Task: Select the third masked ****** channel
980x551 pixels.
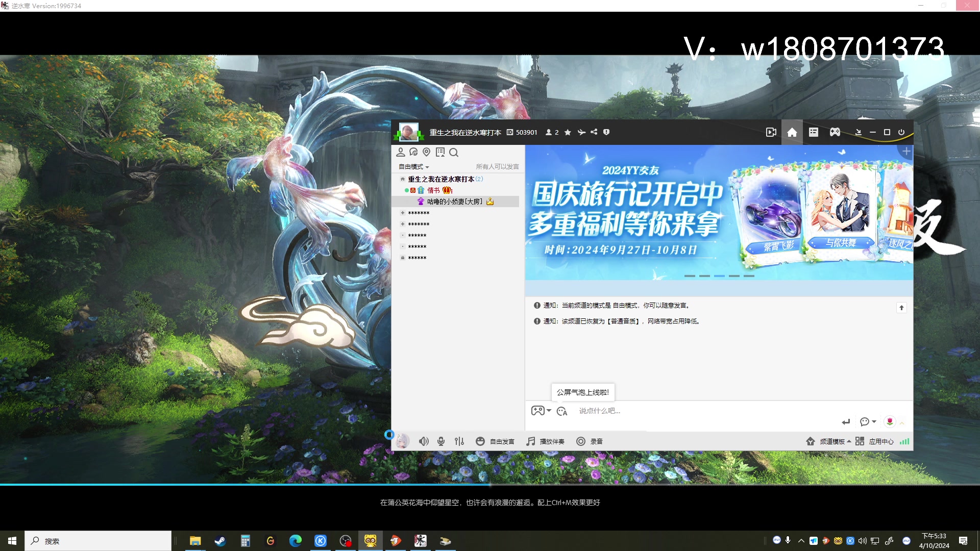Action: (417, 236)
